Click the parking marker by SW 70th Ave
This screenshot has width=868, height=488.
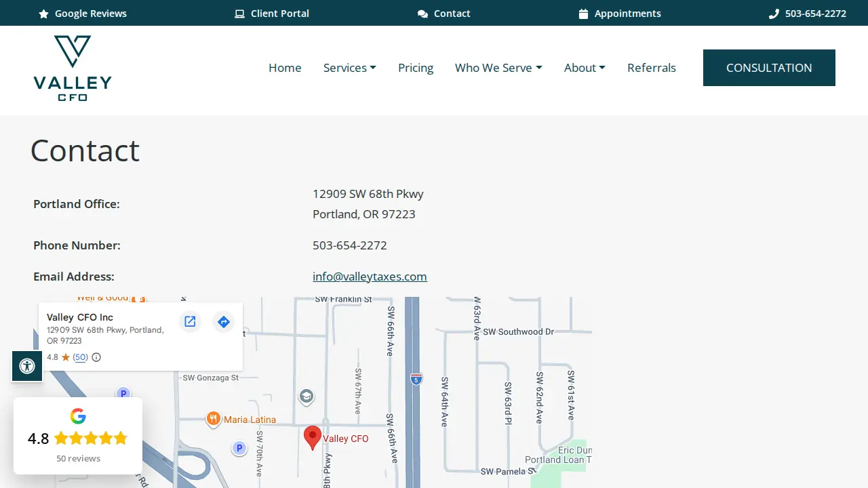pyautogui.click(x=239, y=448)
